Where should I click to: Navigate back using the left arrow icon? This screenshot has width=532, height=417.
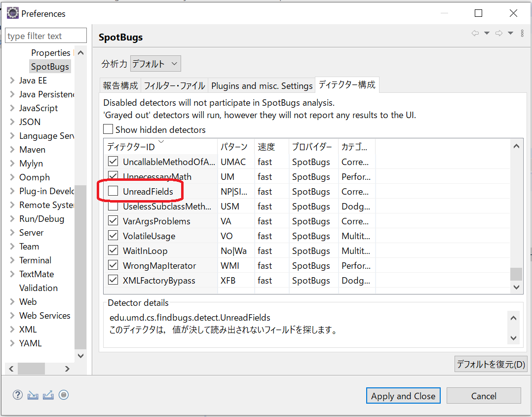475,33
